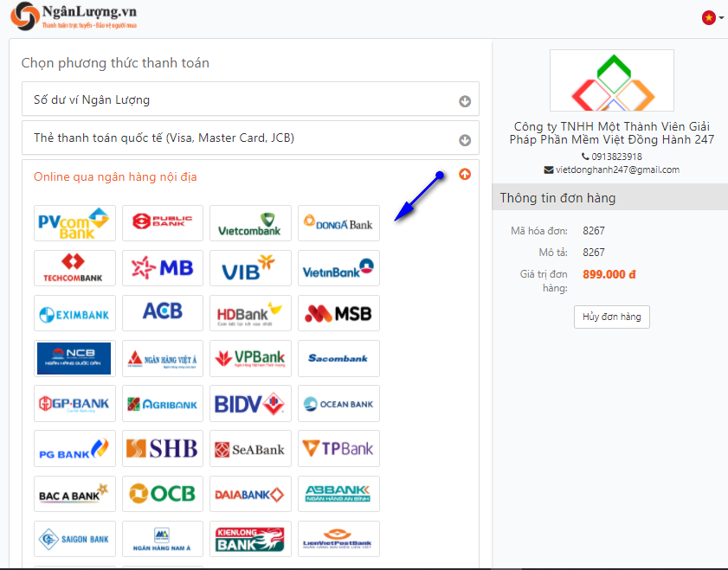Expand international card payment section arrow
The height and width of the screenshot is (570, 728).
(x=465, y=140)
